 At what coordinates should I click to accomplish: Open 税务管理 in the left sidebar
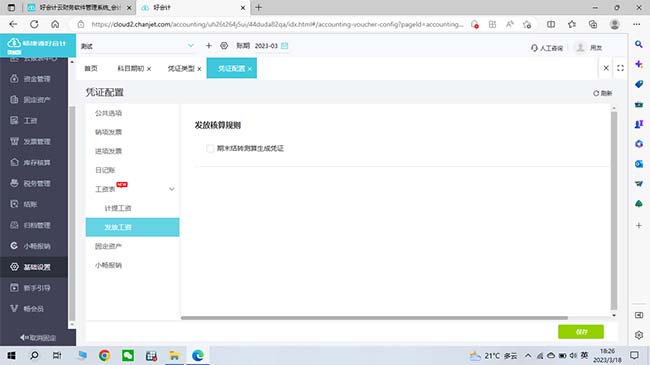coord(36,183)
